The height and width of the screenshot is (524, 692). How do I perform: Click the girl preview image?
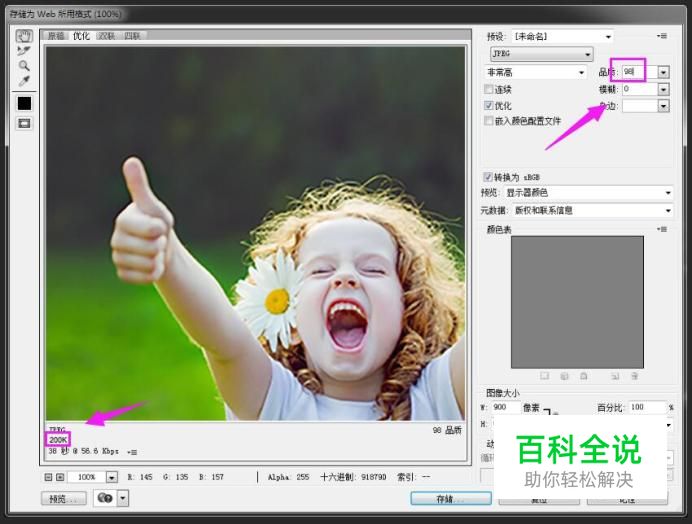click(256, 234)
